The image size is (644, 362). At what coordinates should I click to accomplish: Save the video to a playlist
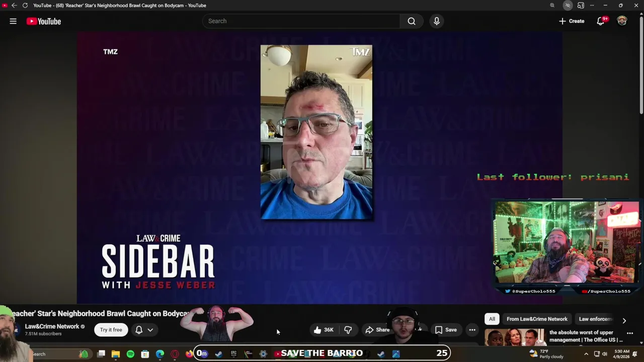tap(446, 330)
